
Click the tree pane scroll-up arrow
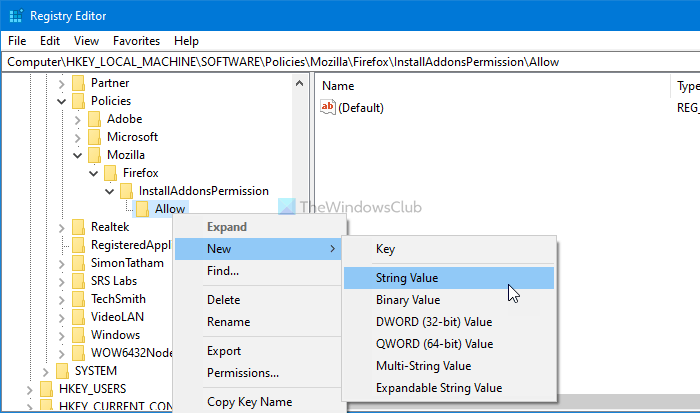click(300, 83)
